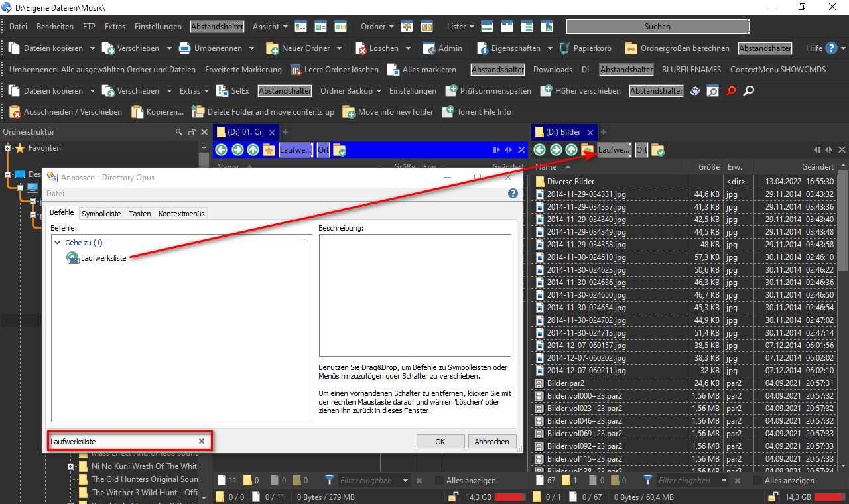Screen dimensions: 849x504
Task: Click the white magnifier icon
Action: 748,91
